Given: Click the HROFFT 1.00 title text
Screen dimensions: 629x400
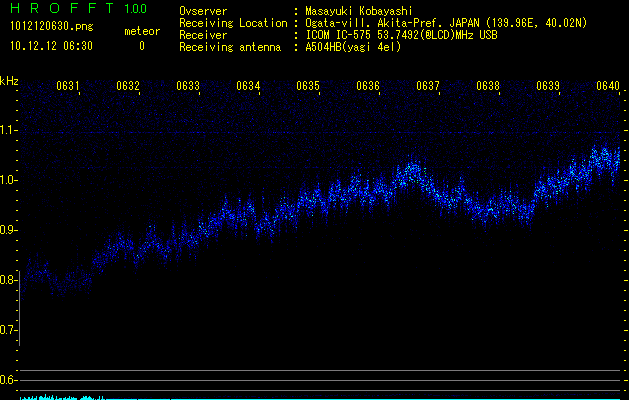Looking at the screenshot, I should tap(76, 10).
